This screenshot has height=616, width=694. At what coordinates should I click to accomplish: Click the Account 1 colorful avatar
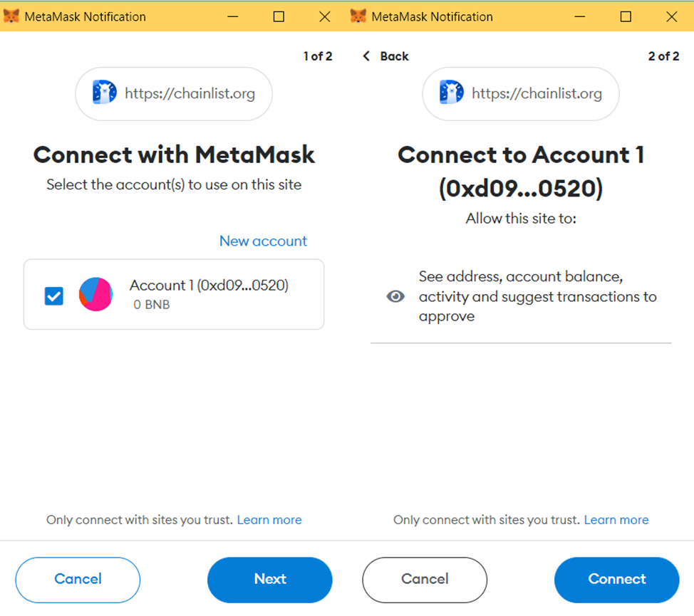95,294
